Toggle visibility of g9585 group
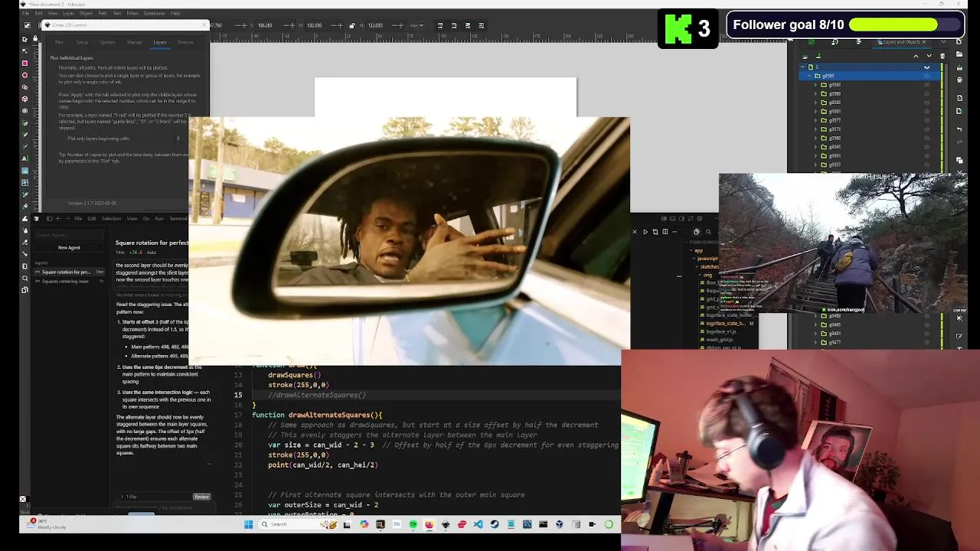 coord(926,103)
